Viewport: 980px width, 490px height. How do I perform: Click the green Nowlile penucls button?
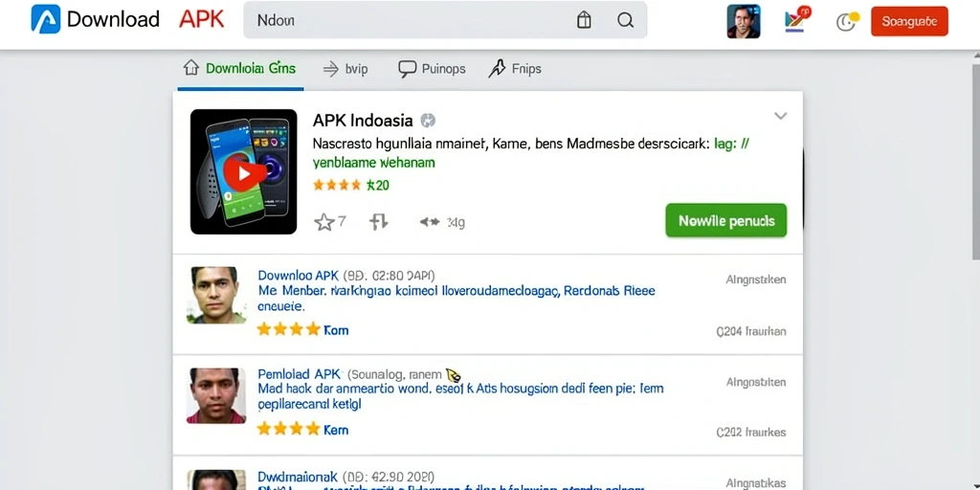pyautogui.click(x=726, y=221)
